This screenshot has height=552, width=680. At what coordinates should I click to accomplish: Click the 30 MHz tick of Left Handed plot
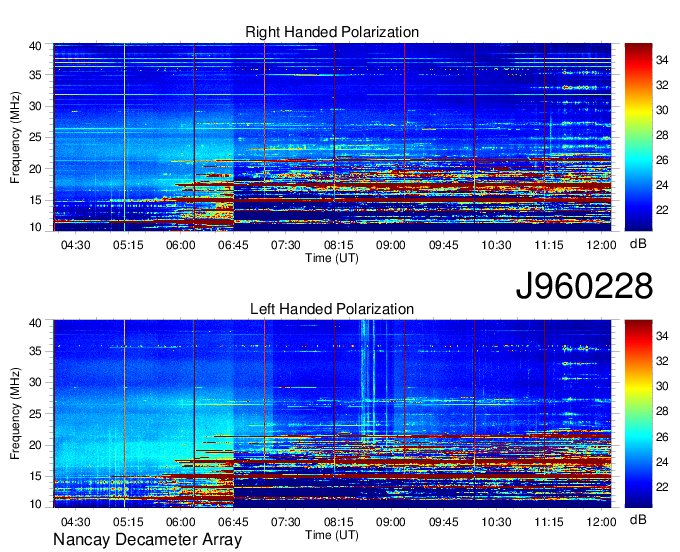click(35, 382)
